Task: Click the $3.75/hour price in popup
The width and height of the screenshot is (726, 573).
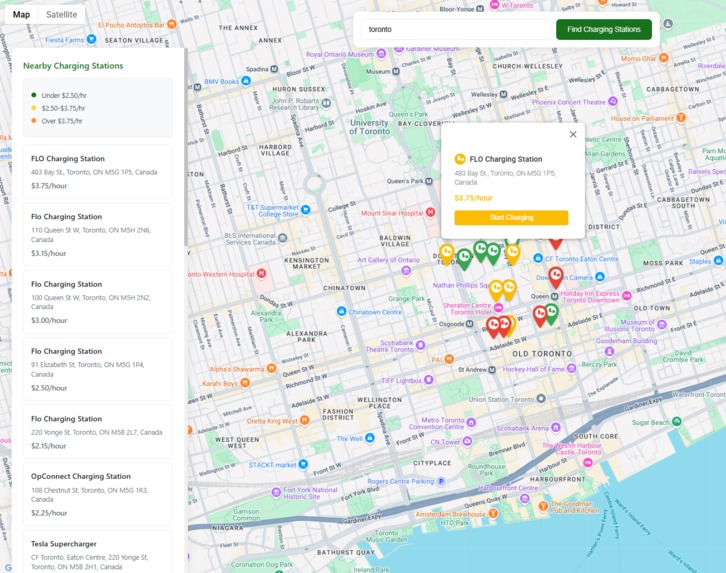Action: (473, 198)
